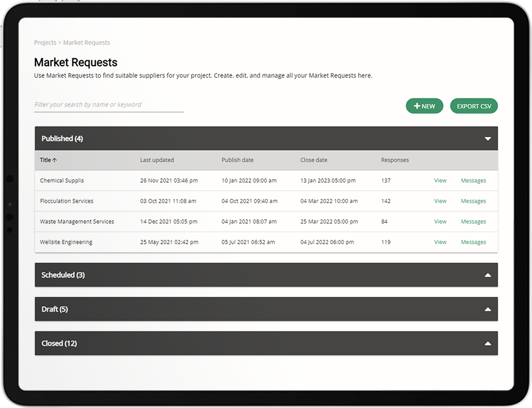
Task: Click the EXPORT CSV button
Action: [x=474, y=106]
